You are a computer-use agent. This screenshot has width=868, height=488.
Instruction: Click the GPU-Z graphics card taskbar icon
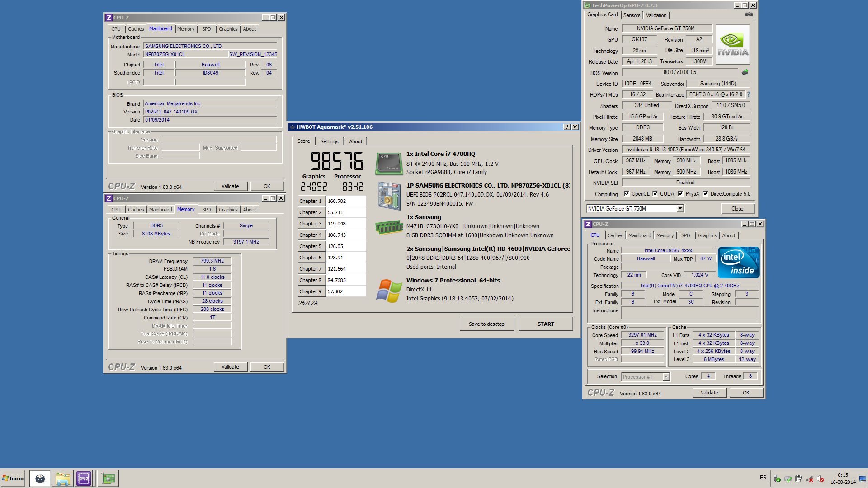point(108,478)
